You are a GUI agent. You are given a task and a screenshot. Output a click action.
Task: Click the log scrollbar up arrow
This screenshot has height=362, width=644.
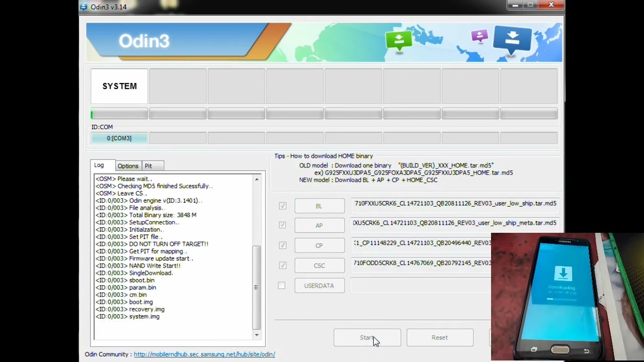click(x=257, y=179)
